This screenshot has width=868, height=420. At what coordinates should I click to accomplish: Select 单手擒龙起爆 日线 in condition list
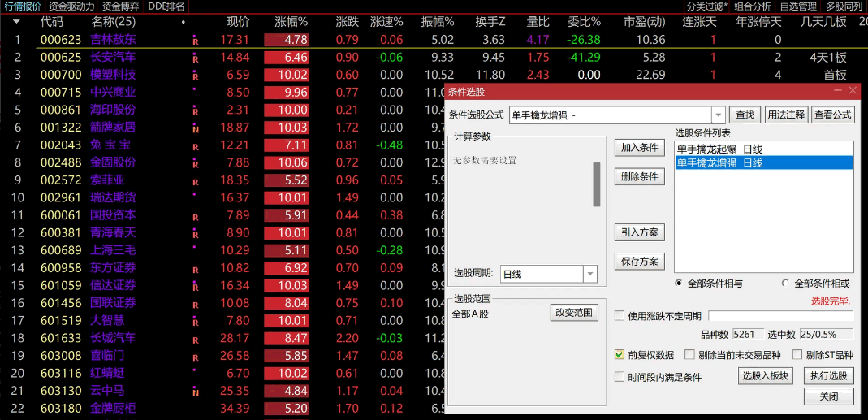pyautogui.click(x=764, y=149)
